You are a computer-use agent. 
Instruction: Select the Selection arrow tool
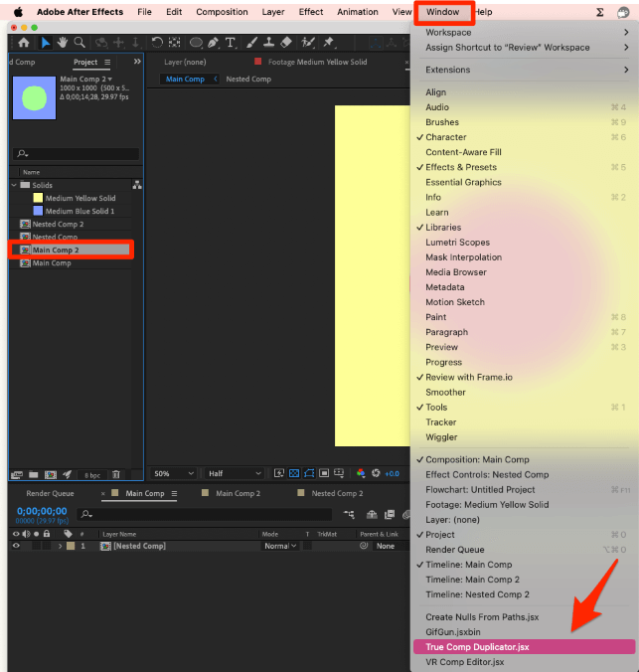click(45, 43)
